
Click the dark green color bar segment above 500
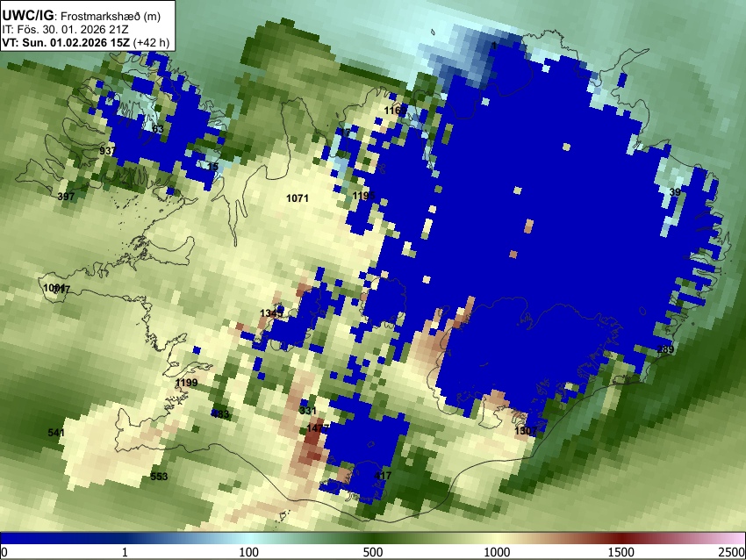372,539
